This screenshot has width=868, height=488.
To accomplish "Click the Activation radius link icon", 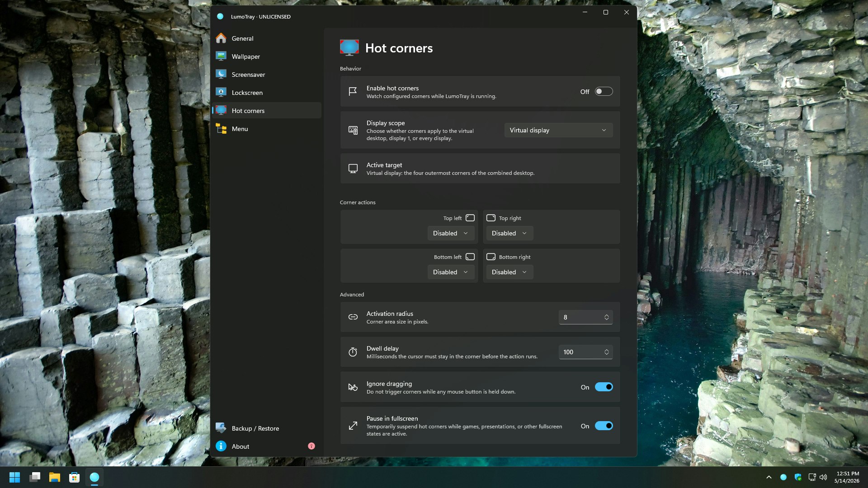I will coord(353,317).
